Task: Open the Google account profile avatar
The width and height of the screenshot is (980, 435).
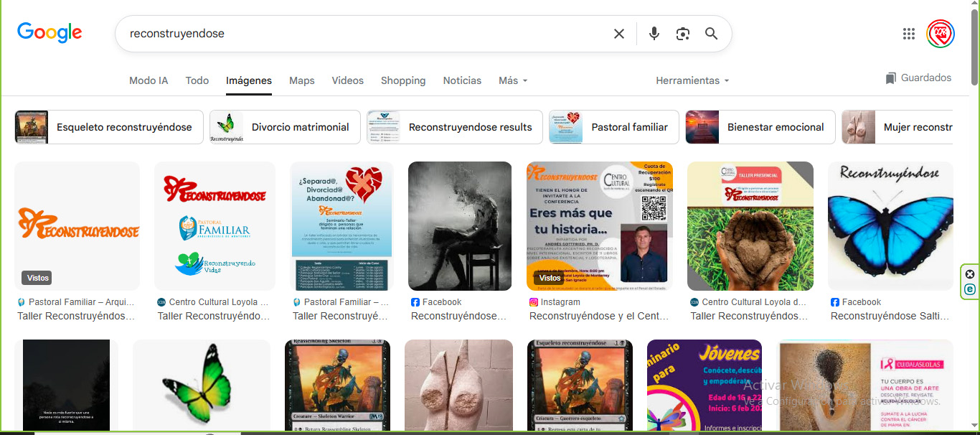Action: 940,34
